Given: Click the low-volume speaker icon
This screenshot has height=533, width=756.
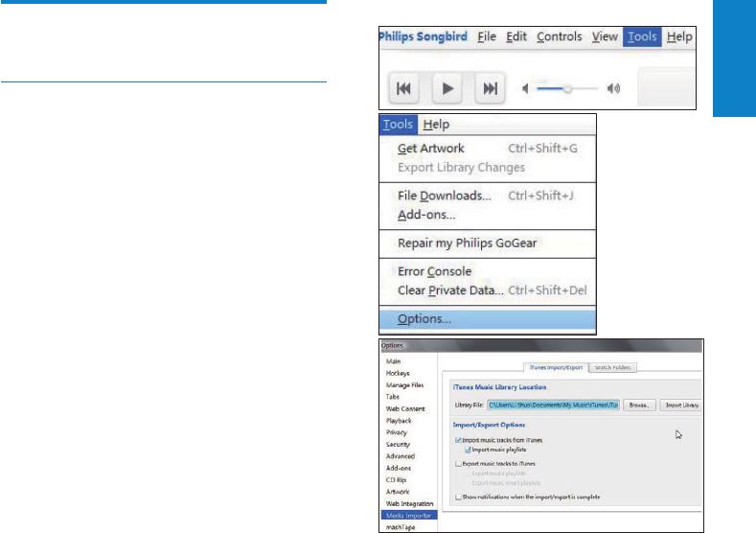Looking at the screenshot, I should (x=525, y=89).
